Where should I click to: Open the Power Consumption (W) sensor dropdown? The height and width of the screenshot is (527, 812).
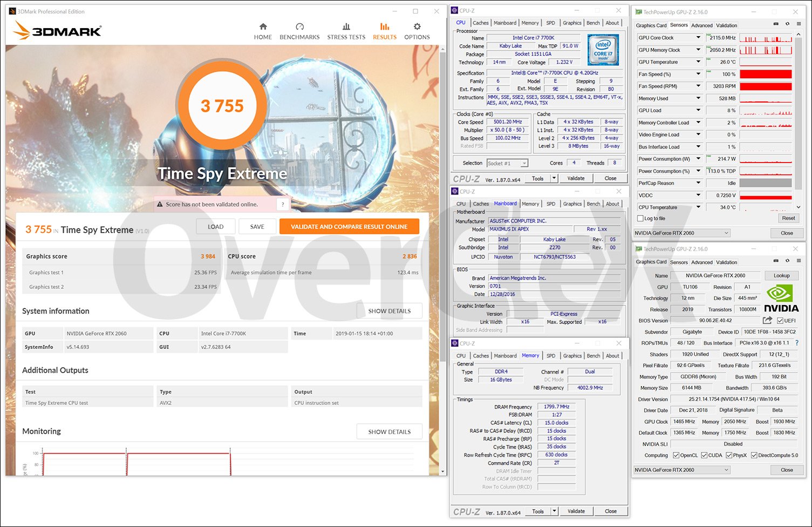pyautogui.click(x=698, y=159)
